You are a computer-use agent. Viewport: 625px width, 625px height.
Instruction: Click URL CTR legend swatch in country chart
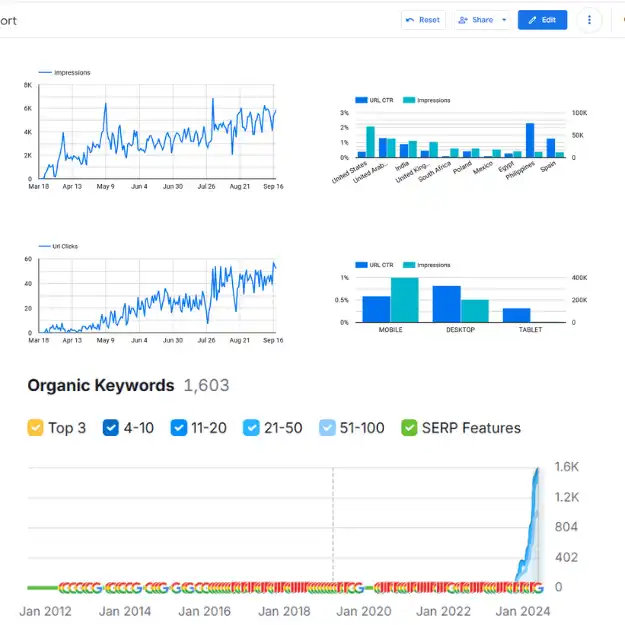coord(361,100)
